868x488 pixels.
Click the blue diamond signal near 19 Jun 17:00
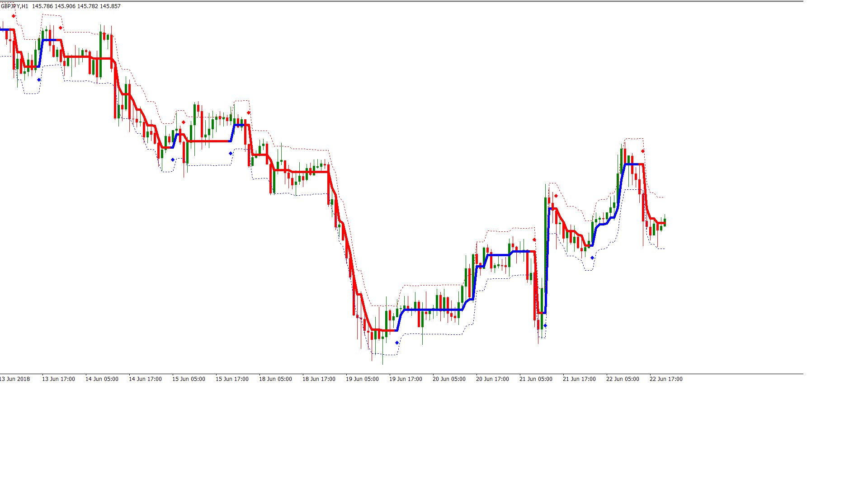point(397,343)
